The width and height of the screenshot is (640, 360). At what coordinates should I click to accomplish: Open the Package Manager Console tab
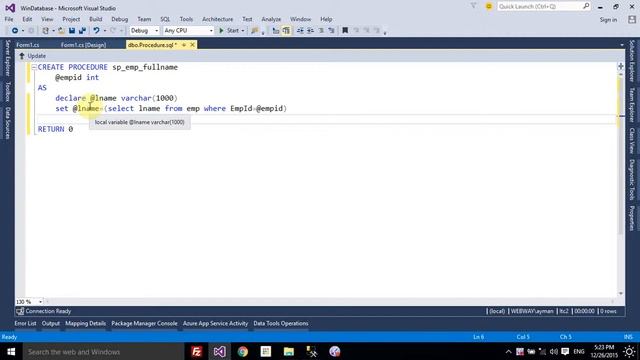(x=144, y=323)
